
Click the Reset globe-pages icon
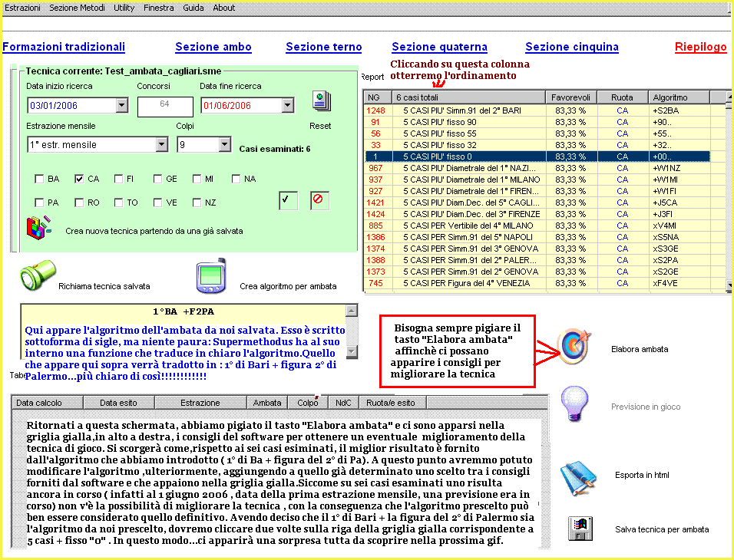(x=322, y=101)
